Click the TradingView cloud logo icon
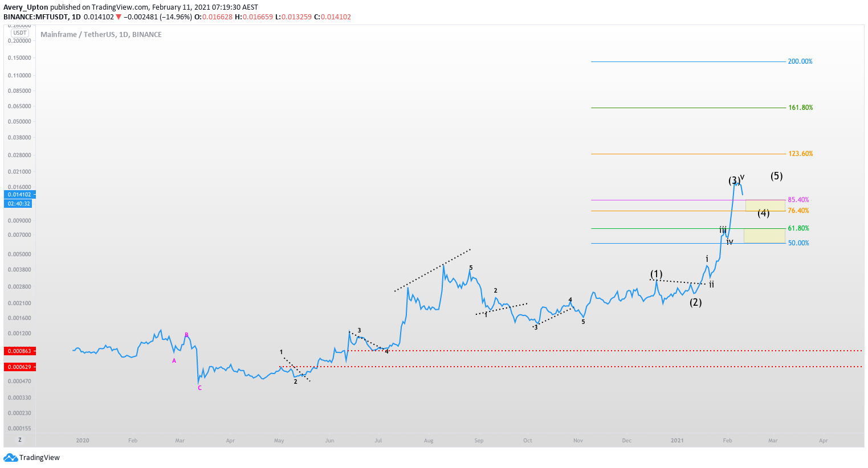 point(10,457)
